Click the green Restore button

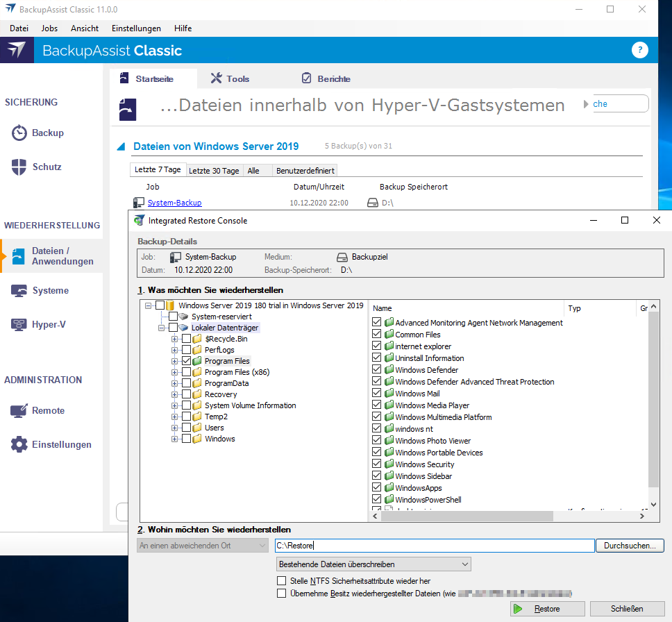click(x=548, y=609)
